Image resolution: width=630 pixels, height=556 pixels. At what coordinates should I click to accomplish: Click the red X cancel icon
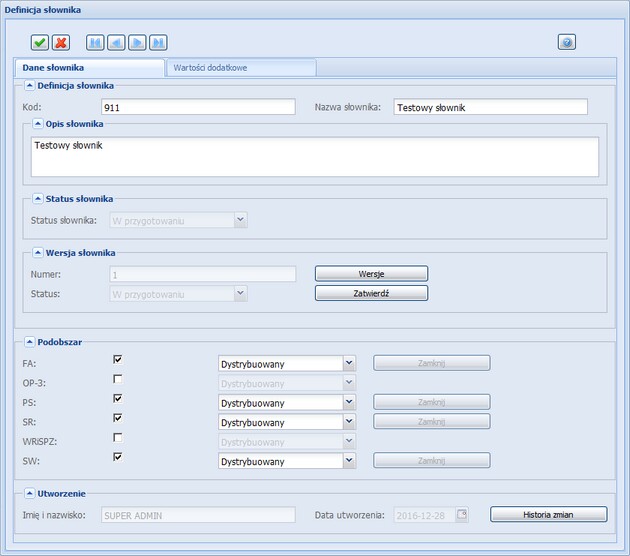point(61,42)
